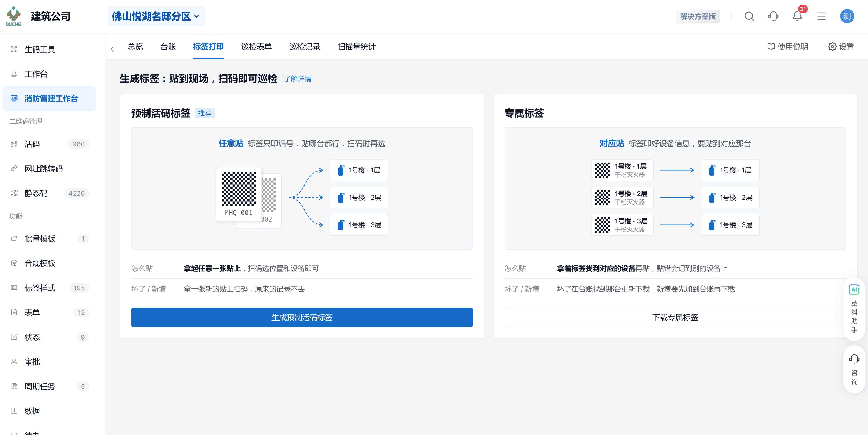Screen dimensions: 868x435
Task: Open customer service headset icon in header
Action: (773, 16)
